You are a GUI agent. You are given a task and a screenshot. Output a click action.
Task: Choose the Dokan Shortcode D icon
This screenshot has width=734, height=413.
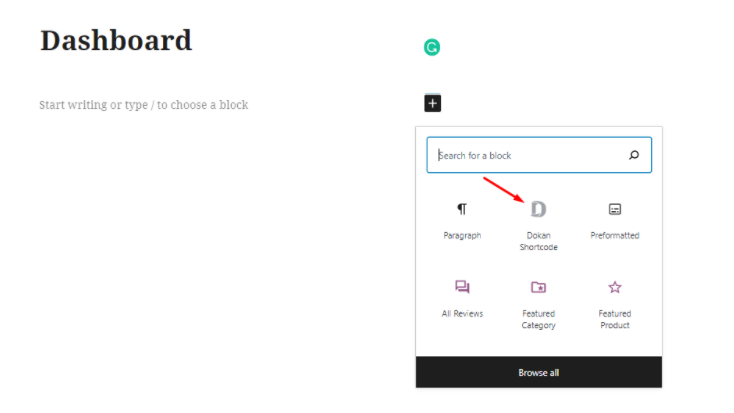pyautogui.click(x=538, y=209)
